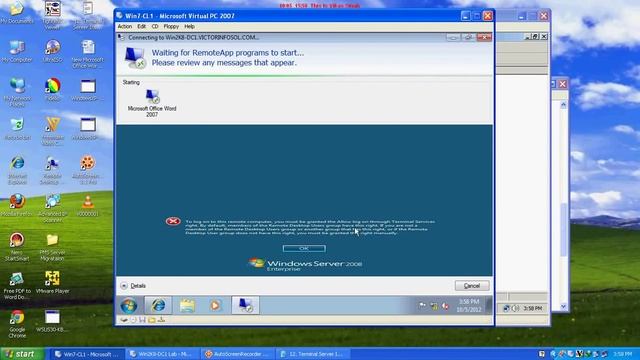Open the Edit menu in Virtual PC
The image size is (640, 360).
click(141, 27)
